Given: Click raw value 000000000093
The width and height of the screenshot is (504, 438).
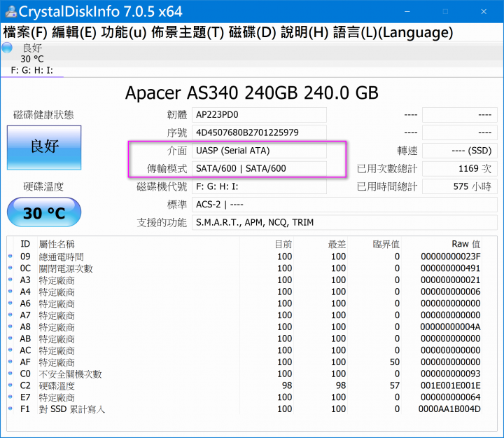Looking at the screenshot, I should point(451,374).
